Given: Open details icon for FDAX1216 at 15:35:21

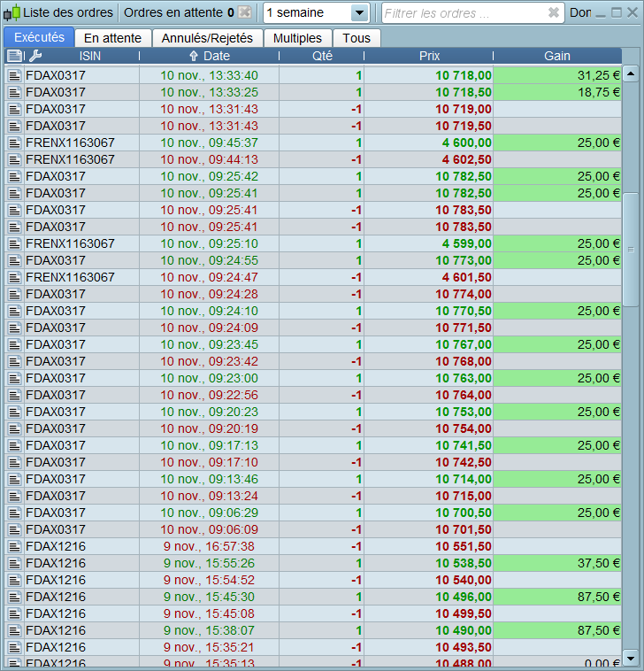Looking at the screenshot, I should (14, 647).
